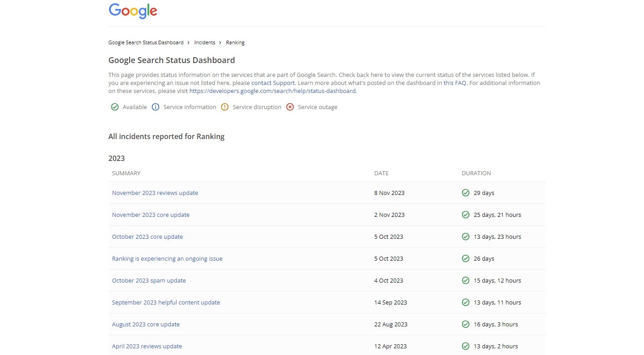Open the contact Support link
This screenshot has width=644, height=355.
273,83
